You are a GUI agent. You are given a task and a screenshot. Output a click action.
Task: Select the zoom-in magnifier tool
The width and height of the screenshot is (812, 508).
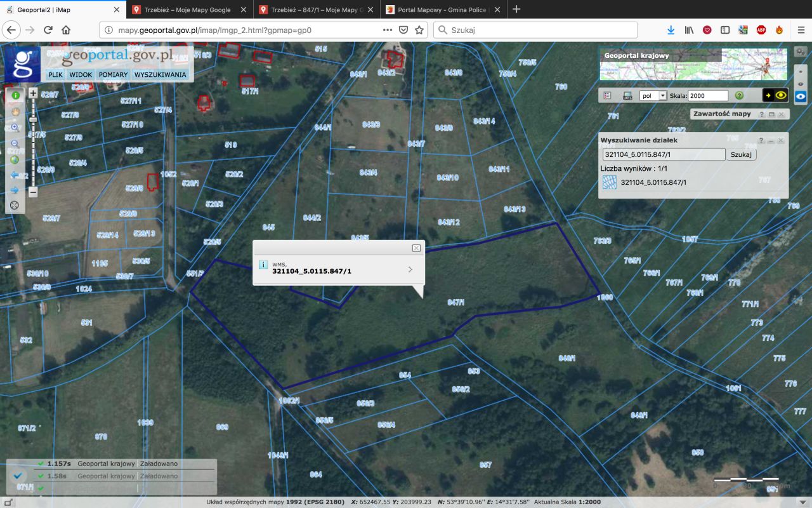point(15,128)
